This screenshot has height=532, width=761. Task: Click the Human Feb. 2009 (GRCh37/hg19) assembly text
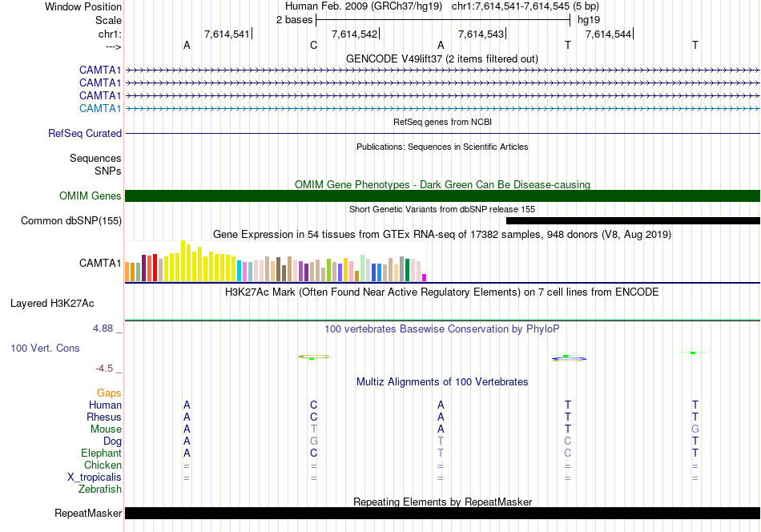(364, 6)
